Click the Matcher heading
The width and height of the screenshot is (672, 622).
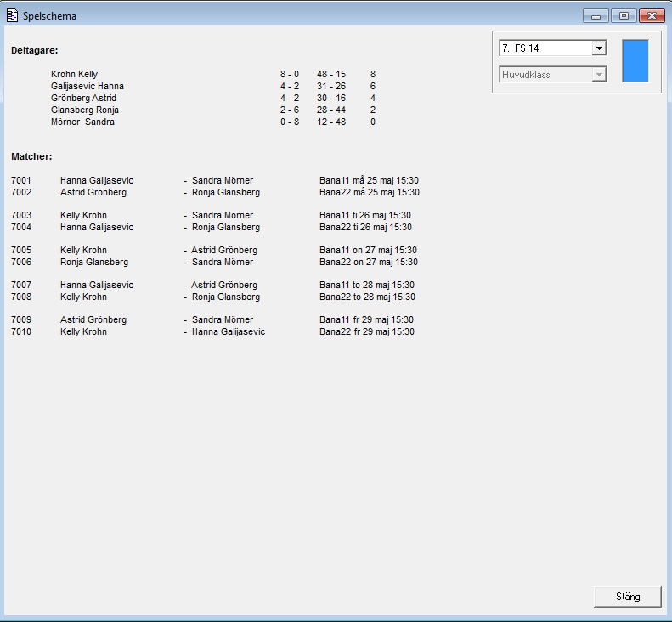[x=31, y=157]
